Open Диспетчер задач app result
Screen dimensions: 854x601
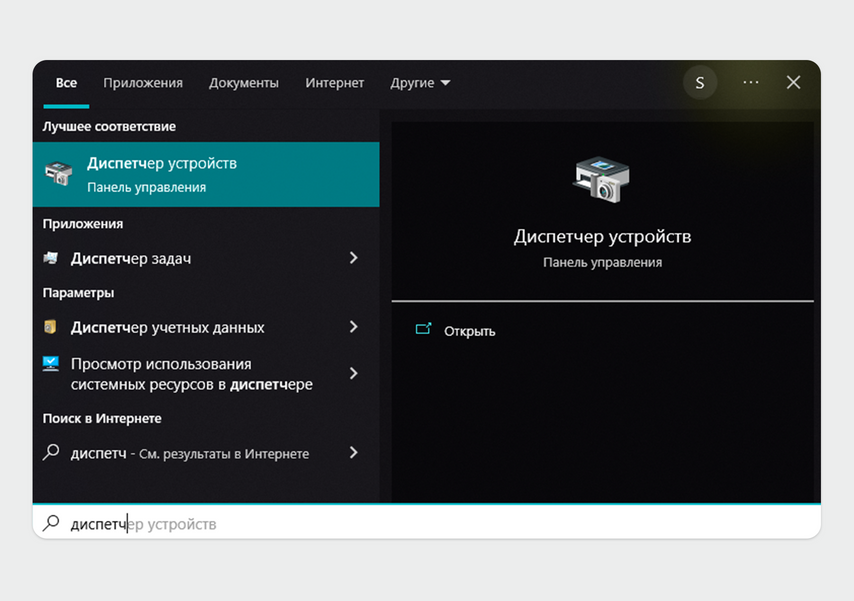[x=206, y=258]
